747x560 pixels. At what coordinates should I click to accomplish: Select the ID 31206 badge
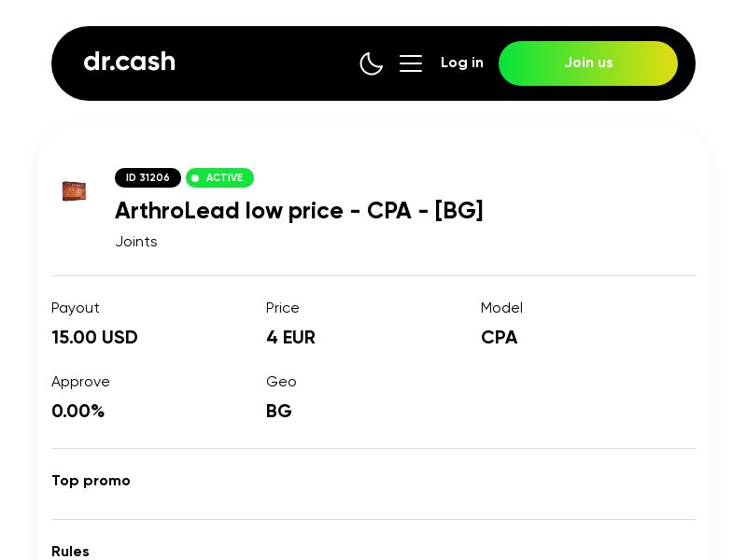[148, 177]
